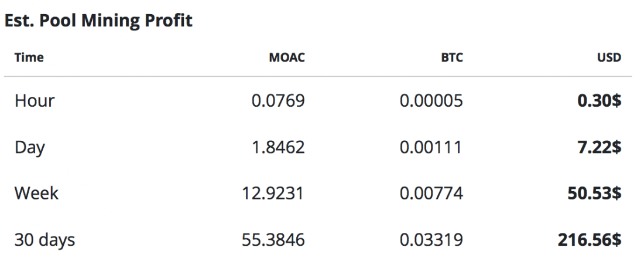Click the hourly MOAC value 0.0769
Viewport: 644px width, 261px height.
click(x=278, y=101)
